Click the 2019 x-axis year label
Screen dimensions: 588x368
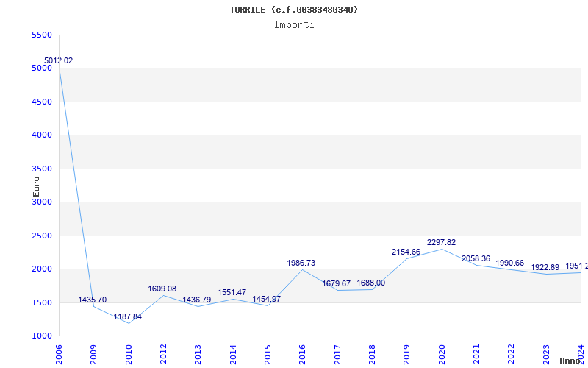pyautogui.click(x=407, y=355)
